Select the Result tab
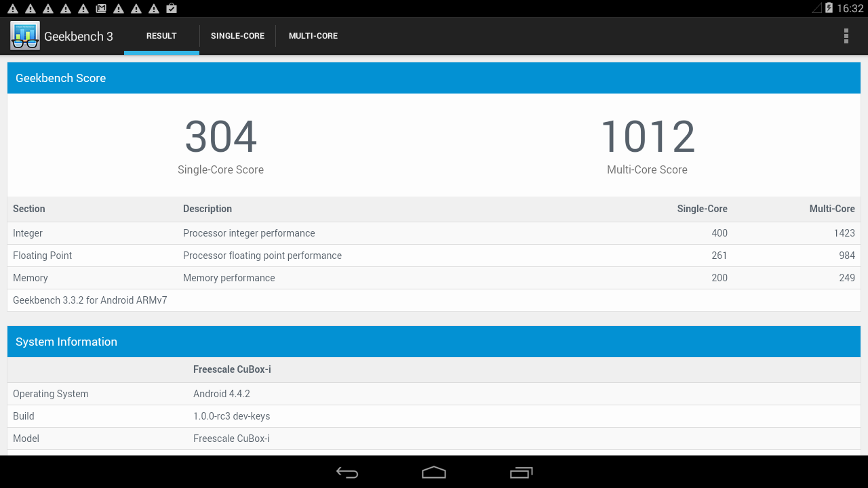Image resolution: width=868 pixels, height=488 pixels. click(x=161, y=36)
